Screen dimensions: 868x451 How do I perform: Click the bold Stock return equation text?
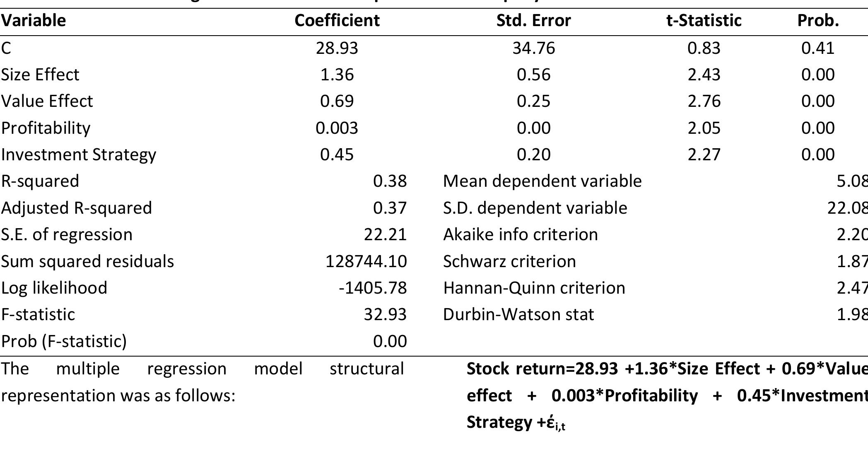coord(667,395)
